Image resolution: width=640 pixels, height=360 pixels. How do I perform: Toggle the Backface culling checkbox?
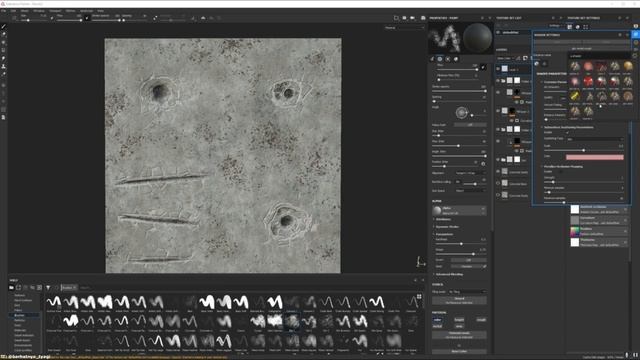pos(458,182)
